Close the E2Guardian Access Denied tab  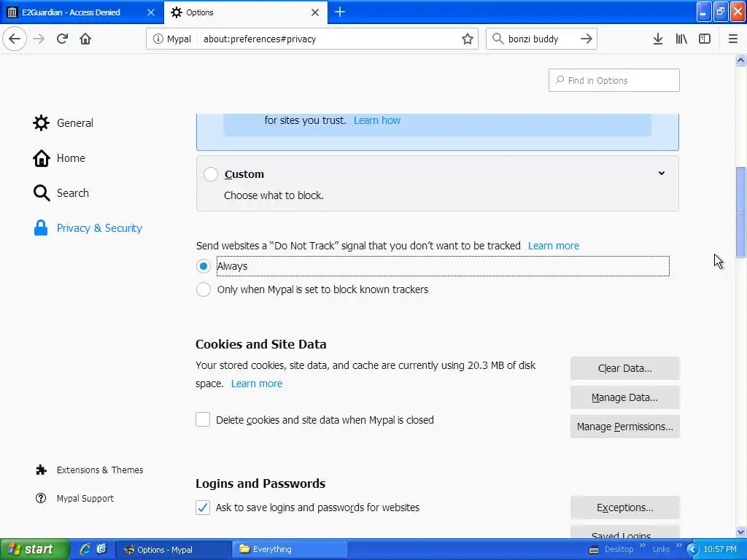click(x=151, y=12)
